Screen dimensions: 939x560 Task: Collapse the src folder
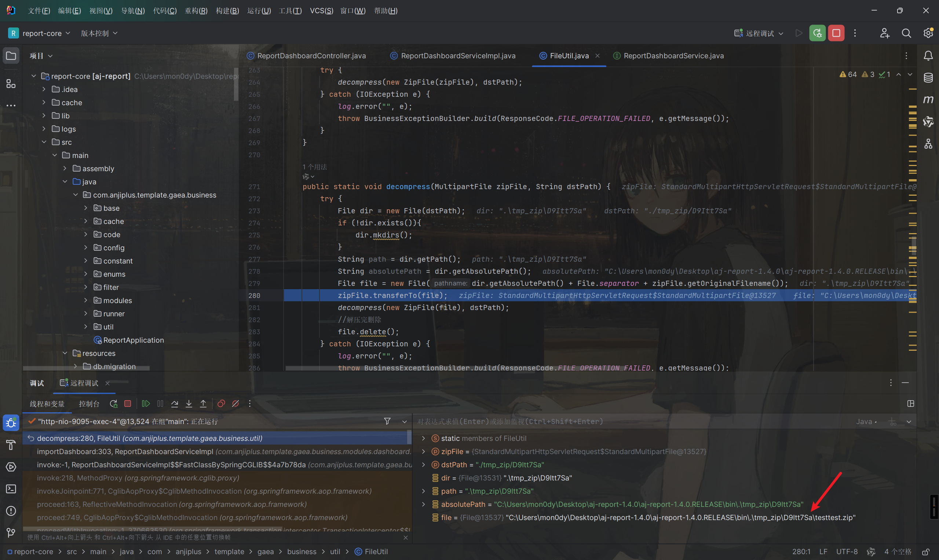(44, 142)
